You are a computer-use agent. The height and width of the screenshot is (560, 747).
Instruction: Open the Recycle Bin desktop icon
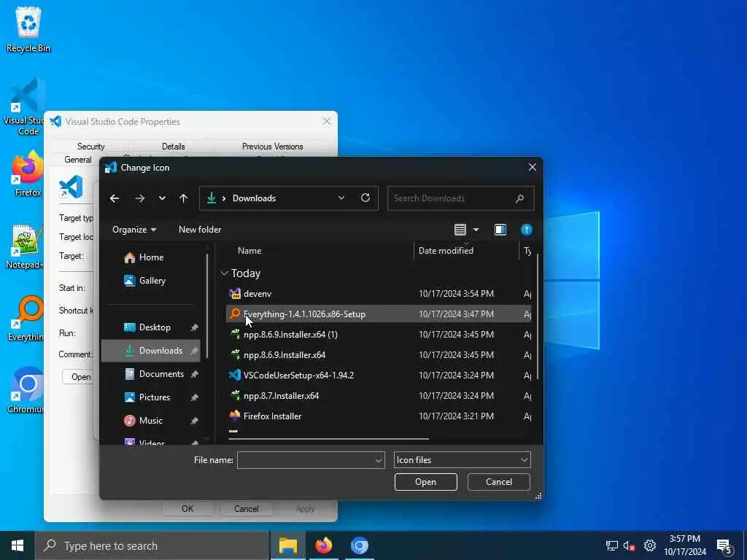coord(28,29)
